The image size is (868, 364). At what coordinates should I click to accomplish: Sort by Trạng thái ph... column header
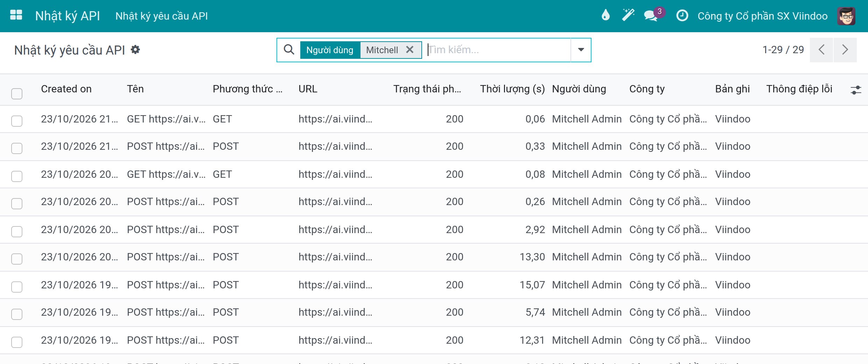427,89
